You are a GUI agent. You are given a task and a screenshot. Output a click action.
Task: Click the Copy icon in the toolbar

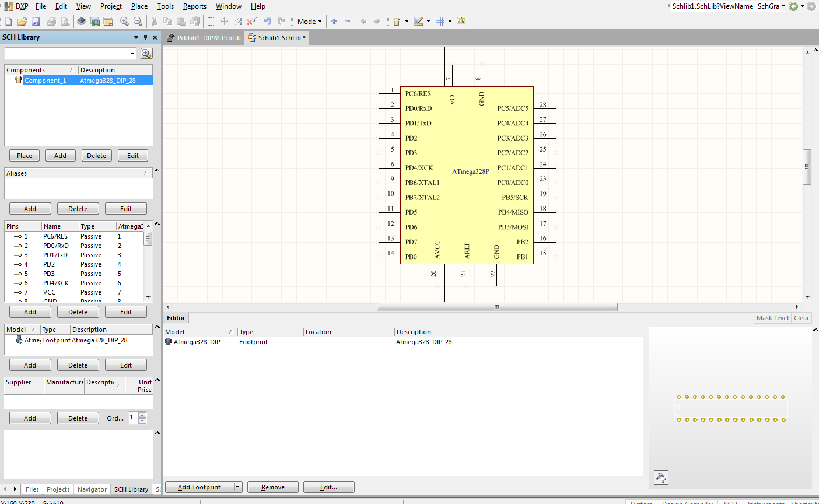click(x=168, y=22)
